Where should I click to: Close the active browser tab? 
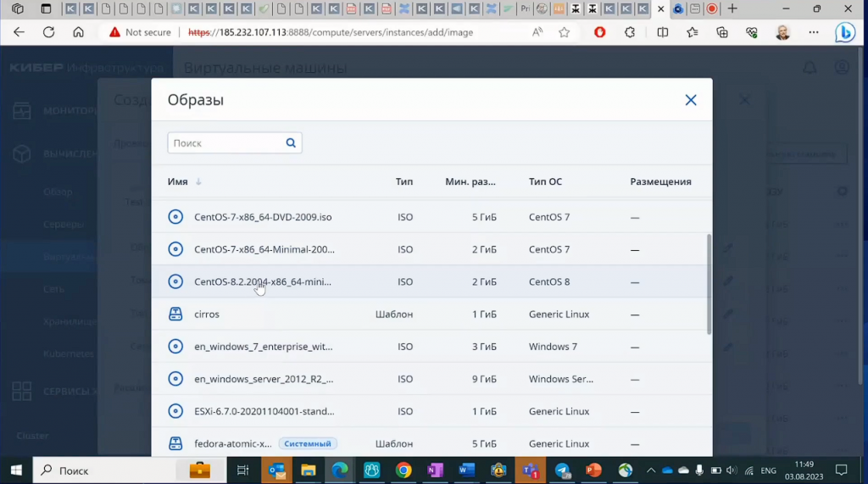pos(660,8)
